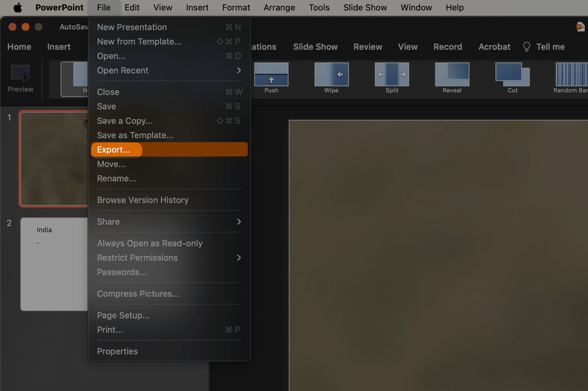Screen dimensions: 588x391
Task: Expand the Restrict Permissions submenu
Action: [239, 258]
